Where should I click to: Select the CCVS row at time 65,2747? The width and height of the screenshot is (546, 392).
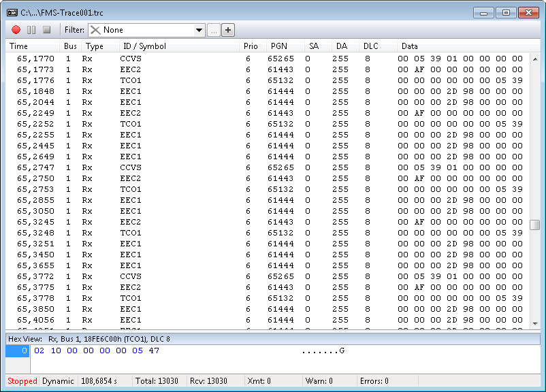pyautogui.click(x=268, y=167)
